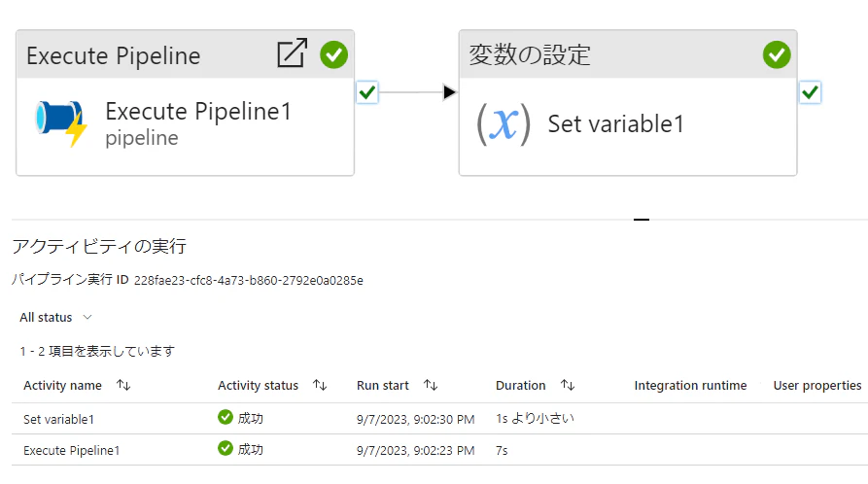
Task: Click pipeline run ID 228fae23-cfc8-4a73-b860-2792e0a0285e
Action: click(249, 280)
